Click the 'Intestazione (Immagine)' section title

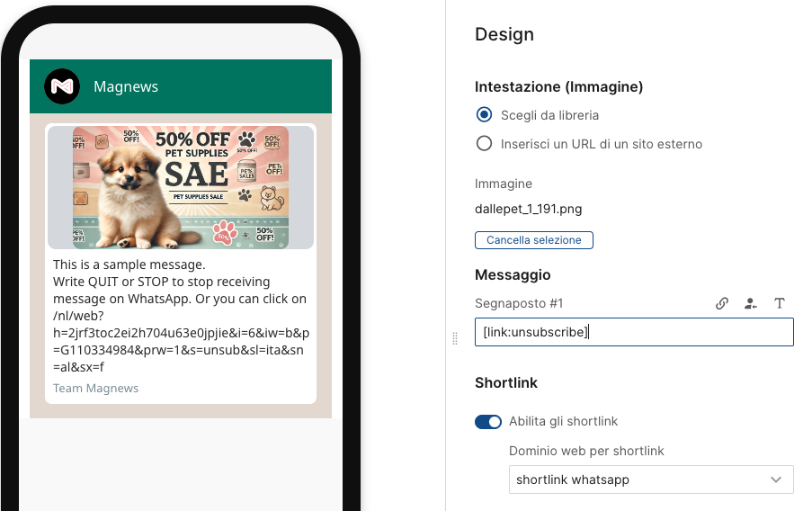(558, 86)
